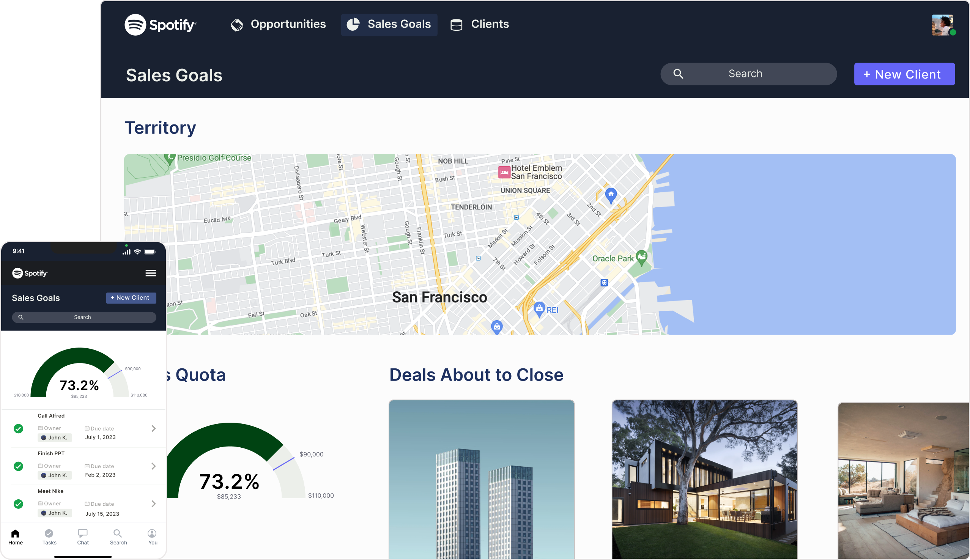970x560 pixels.
Task: Open the mobile hamburger menu
Action: coord(151,273)
